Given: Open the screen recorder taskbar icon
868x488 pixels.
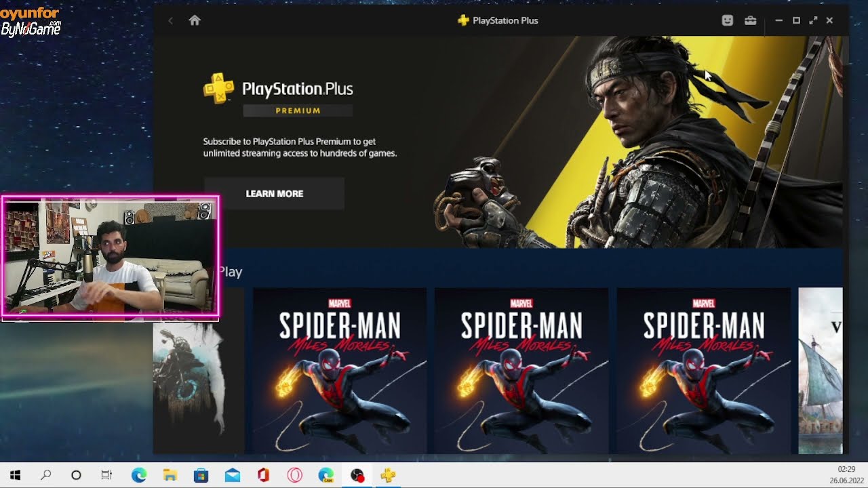Looking at the screenshot, I should (x=357, y=476).
